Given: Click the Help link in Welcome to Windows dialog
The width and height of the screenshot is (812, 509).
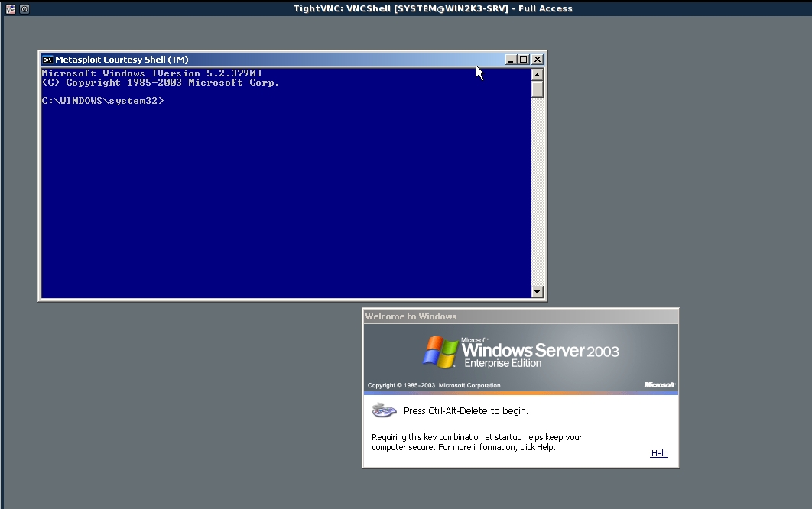Looking at the screenshot, I should pos(659,453).
